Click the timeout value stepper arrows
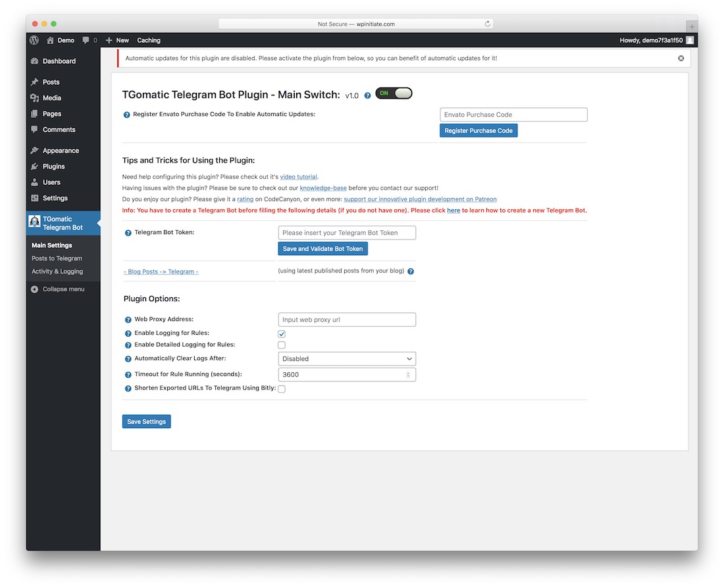Screen dimensions: 724x588 408,374
